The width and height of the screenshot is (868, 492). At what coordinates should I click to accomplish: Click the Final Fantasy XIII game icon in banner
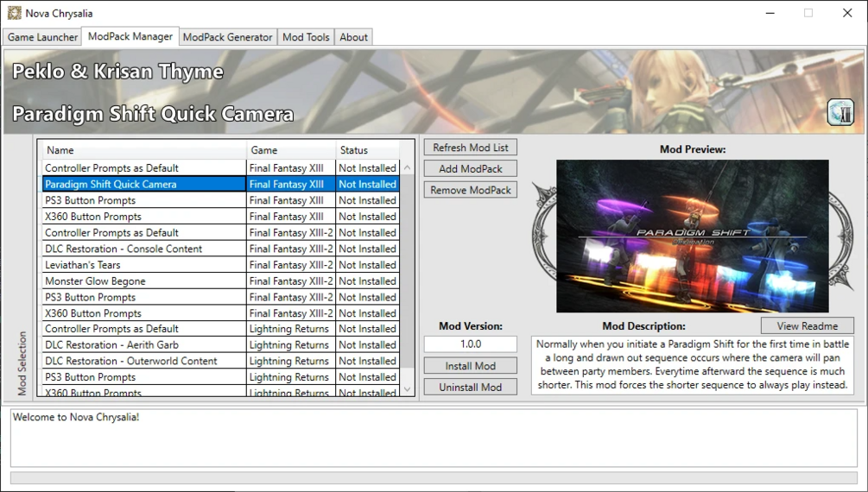(x=840, y=113)
